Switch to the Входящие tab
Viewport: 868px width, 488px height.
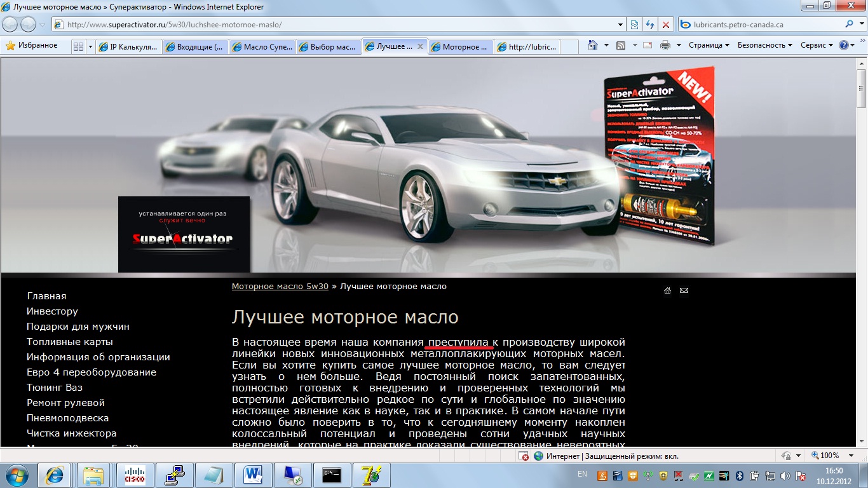[x=195, y=46]
